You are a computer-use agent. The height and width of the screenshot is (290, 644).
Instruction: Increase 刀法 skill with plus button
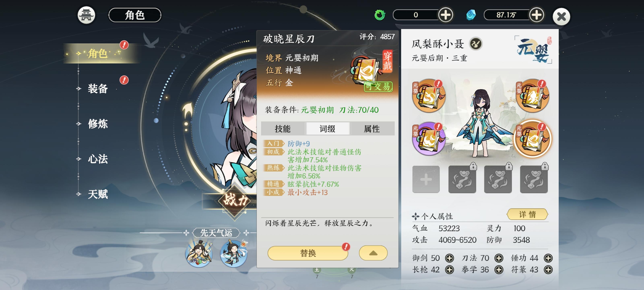[499, 258]
